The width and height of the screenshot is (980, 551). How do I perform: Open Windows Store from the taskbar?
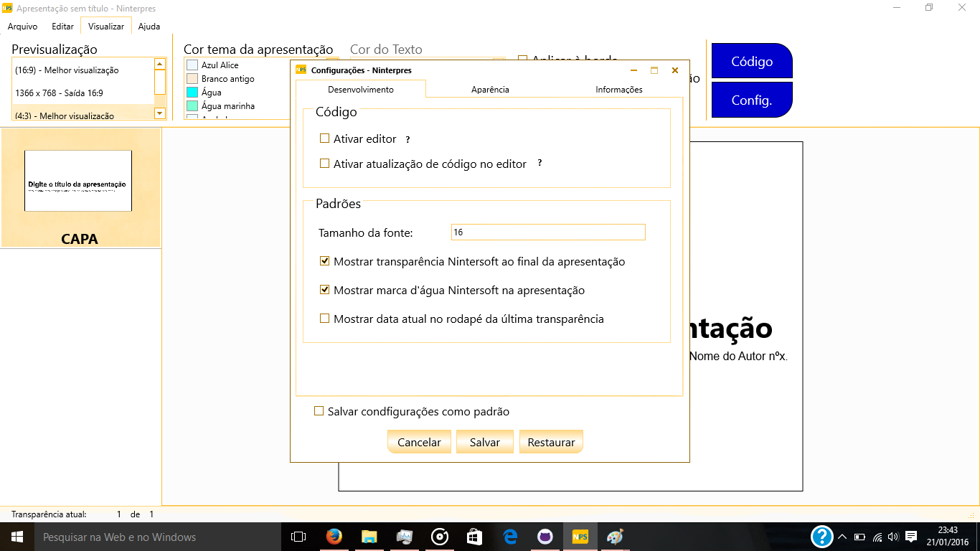point(475,537)
